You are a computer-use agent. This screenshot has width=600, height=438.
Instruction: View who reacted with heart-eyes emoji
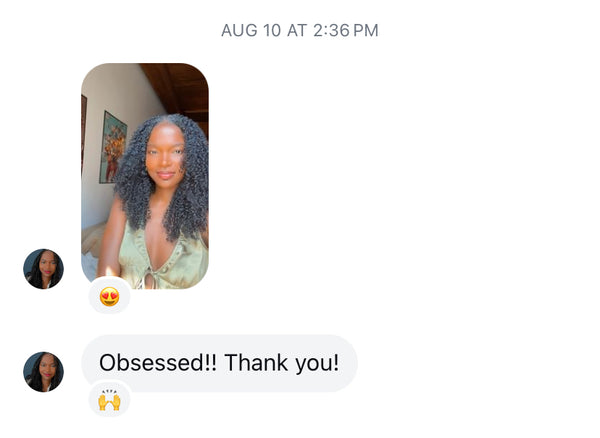[109, 296]
